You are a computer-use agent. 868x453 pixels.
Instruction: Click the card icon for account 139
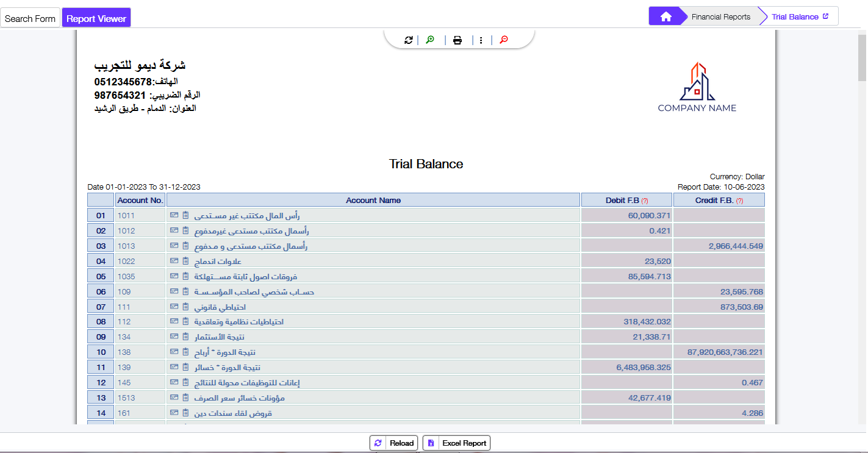pyautogui.click(x=174, y=367)
